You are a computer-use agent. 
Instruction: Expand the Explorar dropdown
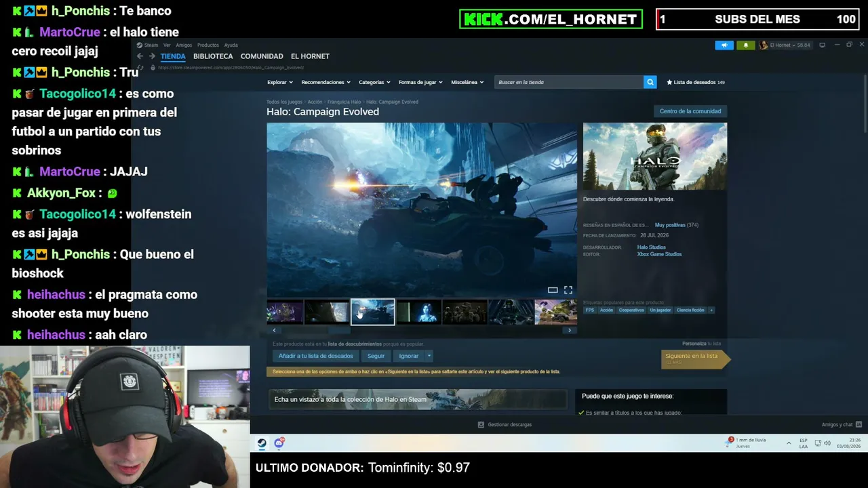point(280,82)
